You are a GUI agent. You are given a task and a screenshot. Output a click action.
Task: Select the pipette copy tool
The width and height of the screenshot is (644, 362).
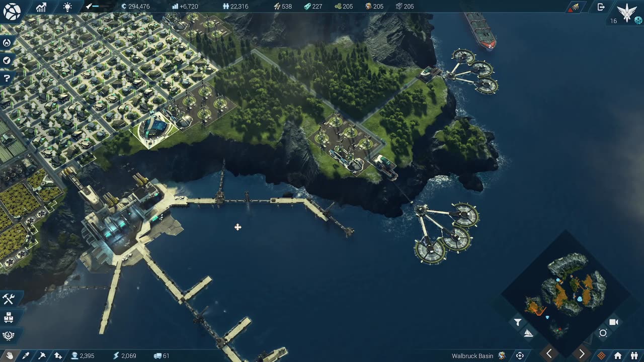click(26, 355)
